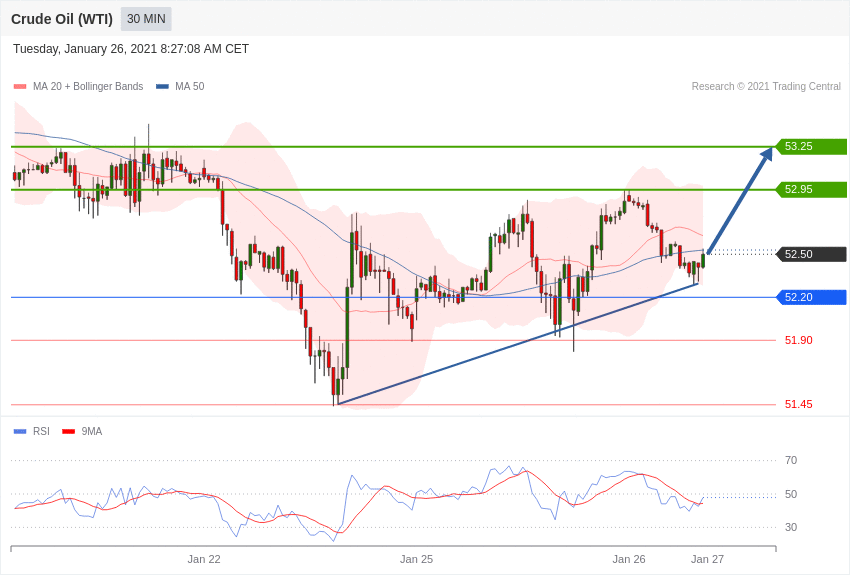Click the 52.20 pivot price tag
Screen dimensions: 850x576
[812, 297]
